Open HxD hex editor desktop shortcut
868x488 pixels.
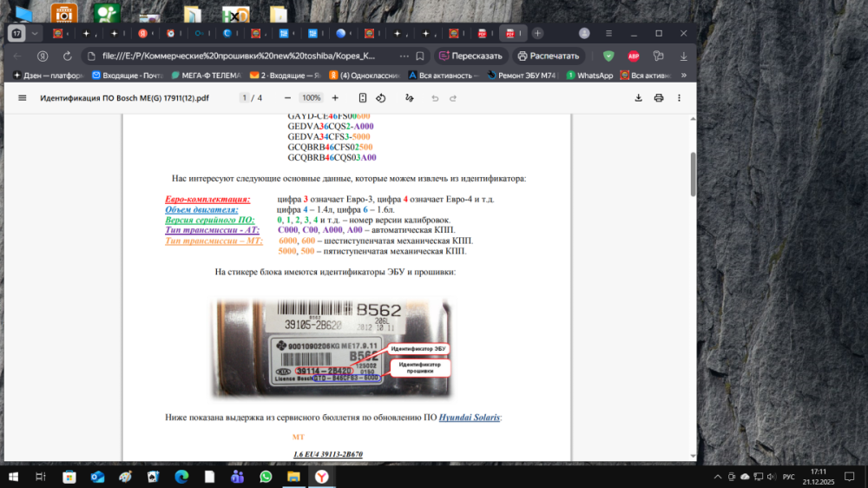pyautogui.click(x=235, y=13)
